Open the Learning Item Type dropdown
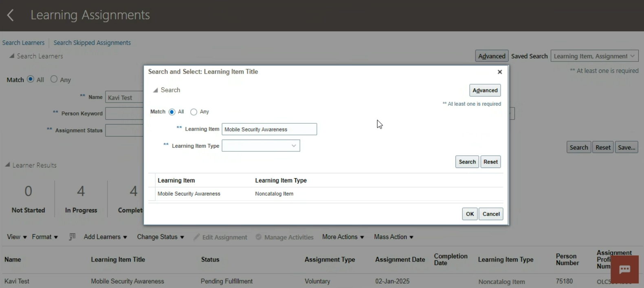This screenshot has width=644, height=288. click(261, 146)
